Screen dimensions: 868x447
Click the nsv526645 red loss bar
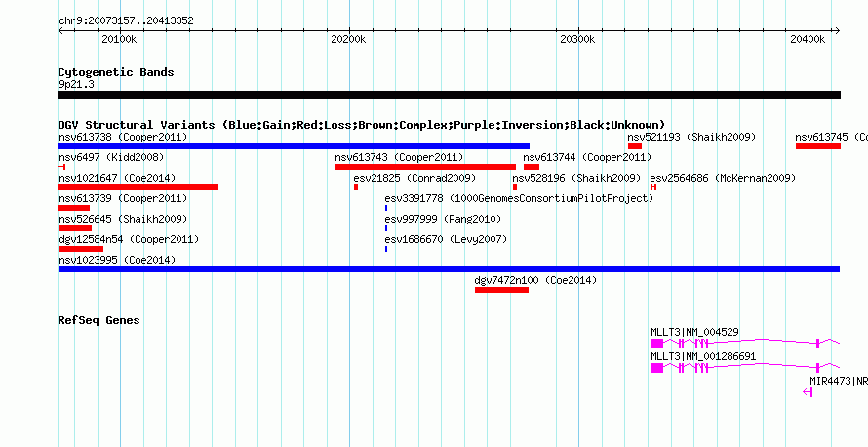[x=75, y=228]
